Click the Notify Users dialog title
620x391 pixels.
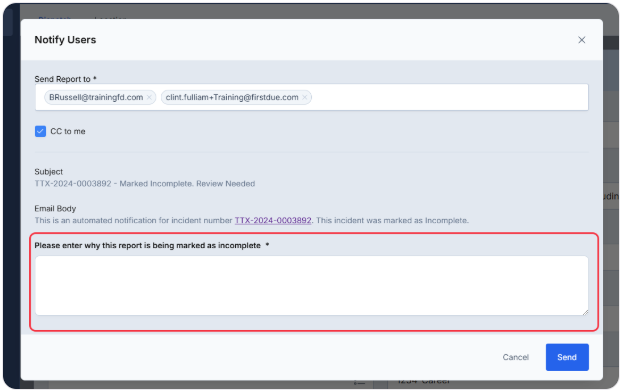[65, 40]
